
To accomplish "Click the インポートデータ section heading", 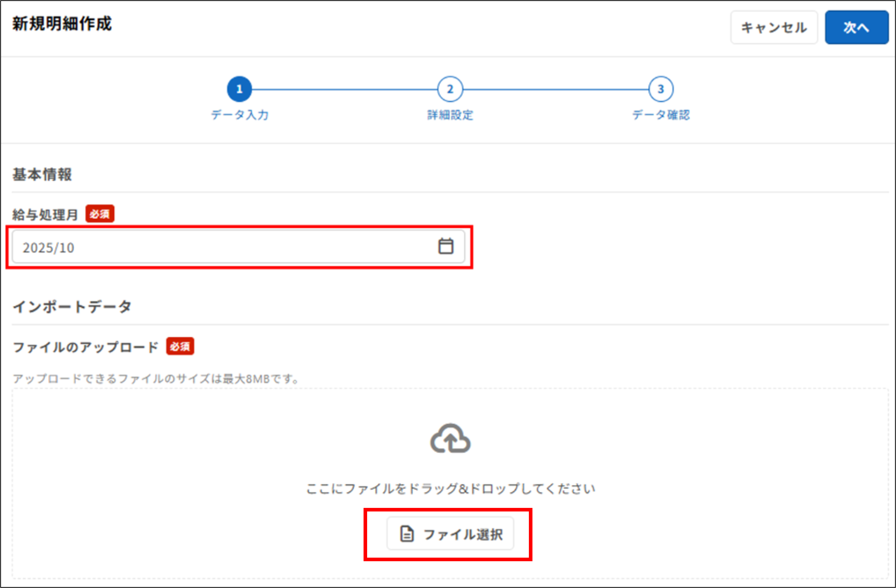I will tap(72, 306).
